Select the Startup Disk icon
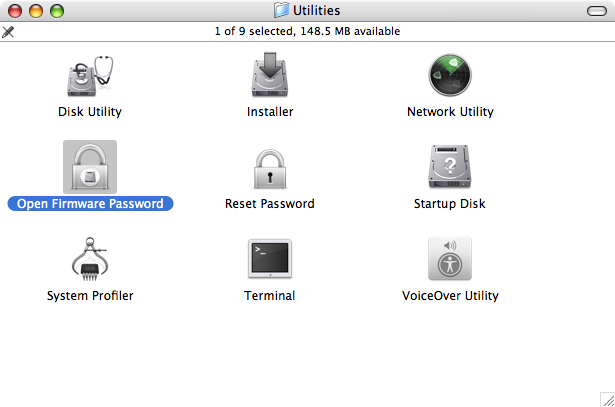 click(450, 167)
